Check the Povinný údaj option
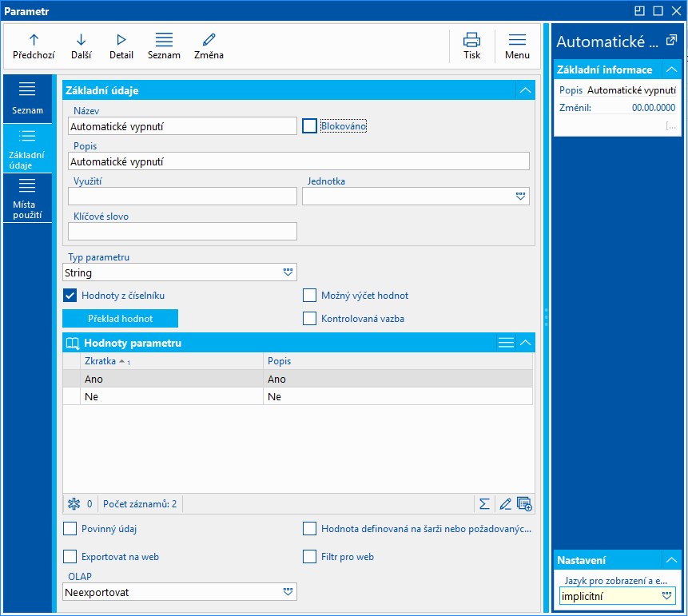The height and width of the screenshot is (616, 688). 70,529
